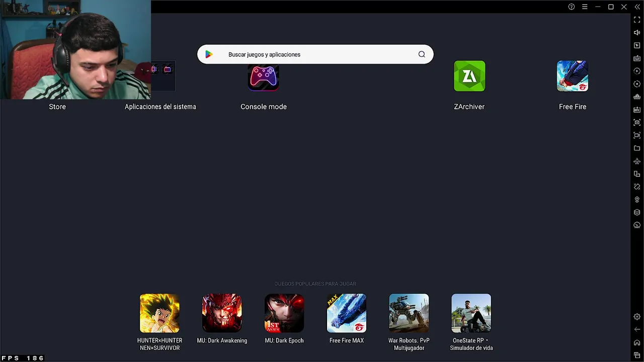The image size is (644, 362).
Task: Click the gauge eco mode icon in the sidebar
Action: pyautogui.click(x=637, y=225)
